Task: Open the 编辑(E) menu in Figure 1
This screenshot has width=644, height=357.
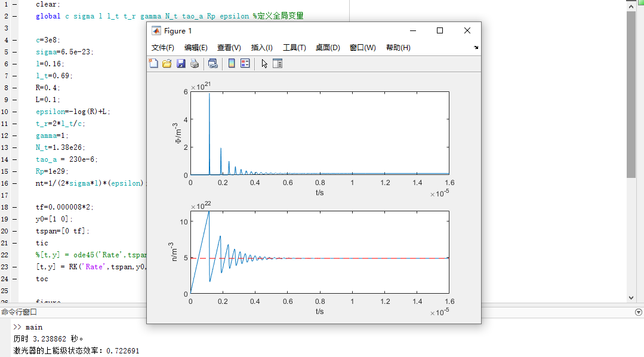Action: 196,48
